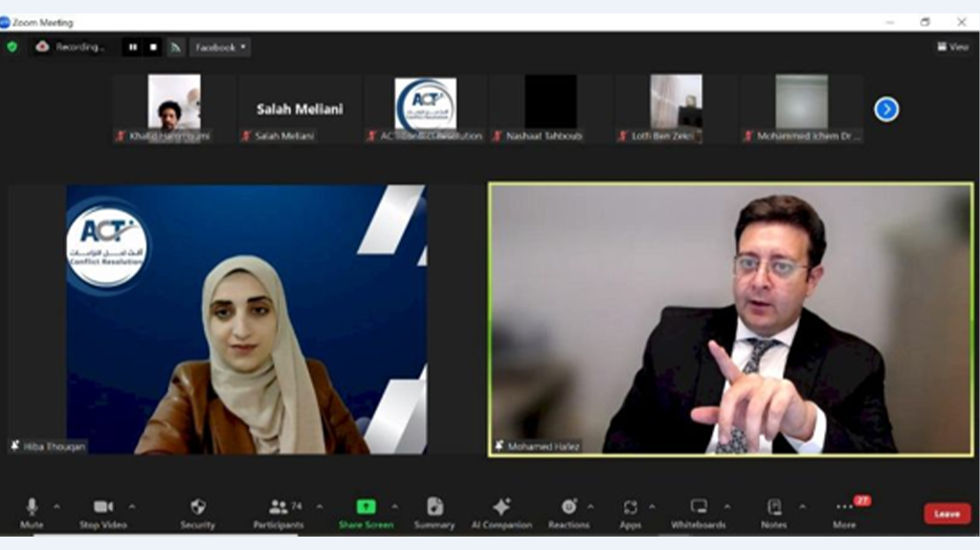Open the Notes tool
Image resolution: width=980 pixels, height=550 pixels.
(x=774, y=512)
